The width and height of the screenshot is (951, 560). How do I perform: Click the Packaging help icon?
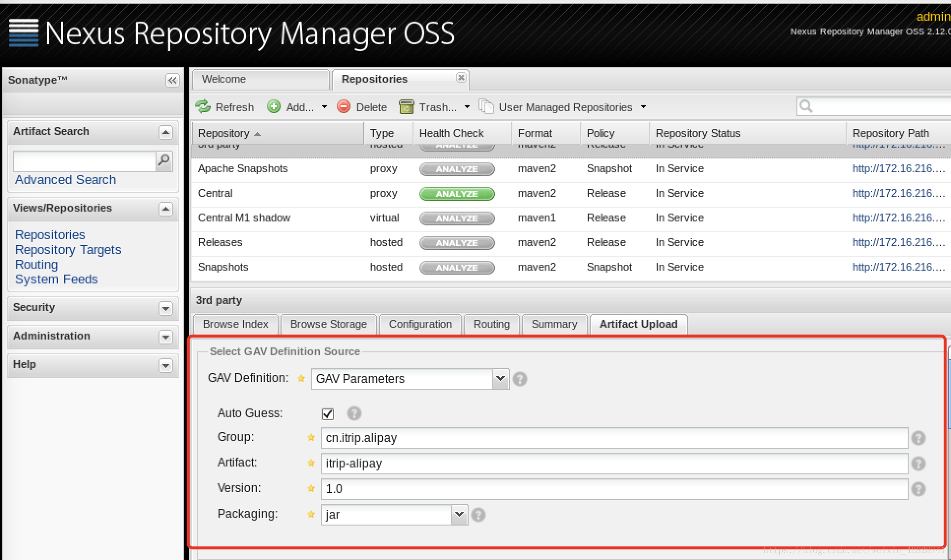point(478,515)
